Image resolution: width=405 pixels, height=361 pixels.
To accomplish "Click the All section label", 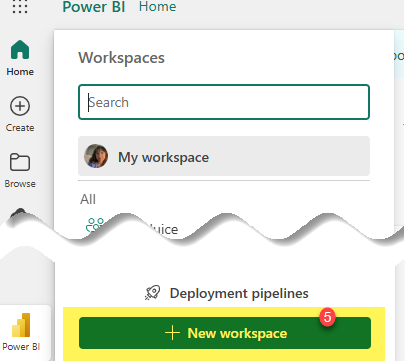I will tap(88, 199).
